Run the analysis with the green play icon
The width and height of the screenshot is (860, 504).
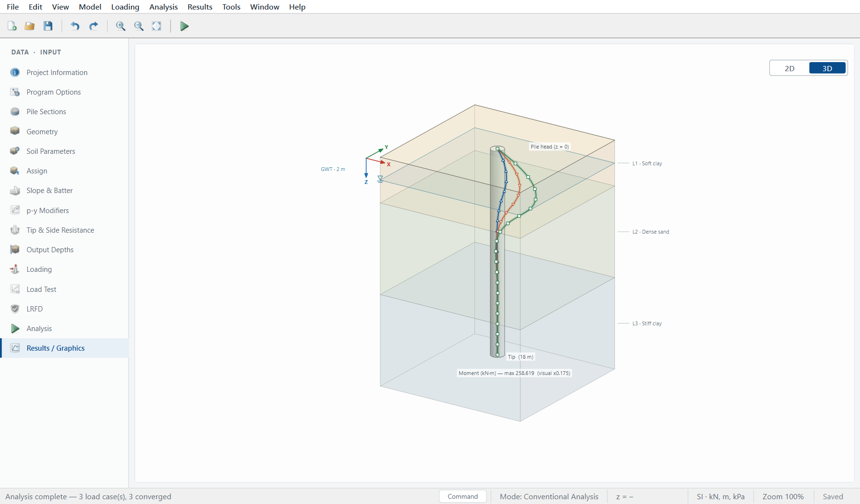click(184, 26)
